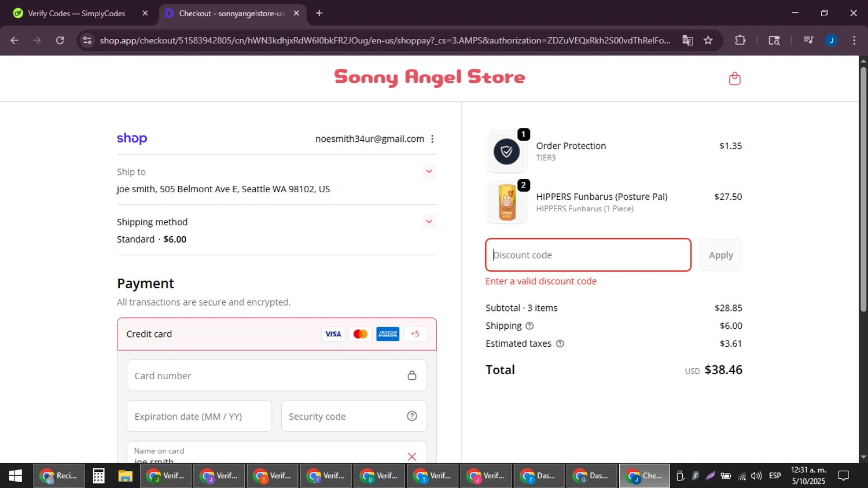This screenshot has width=868, height=488.
Task: Click the Visa card icon
Action: click(x=333, y=334)
